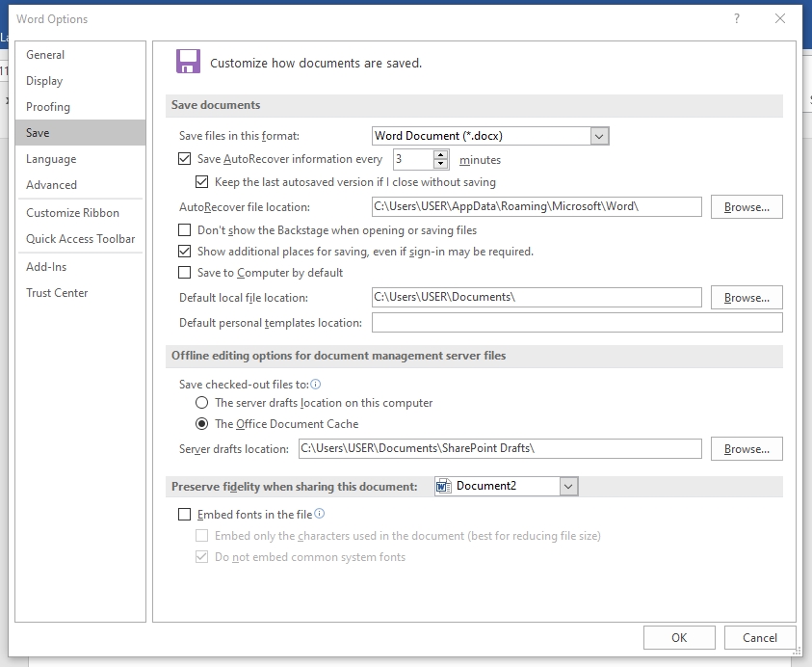
Task: Open the Trust Center category
Action: [x=57, y=293]
